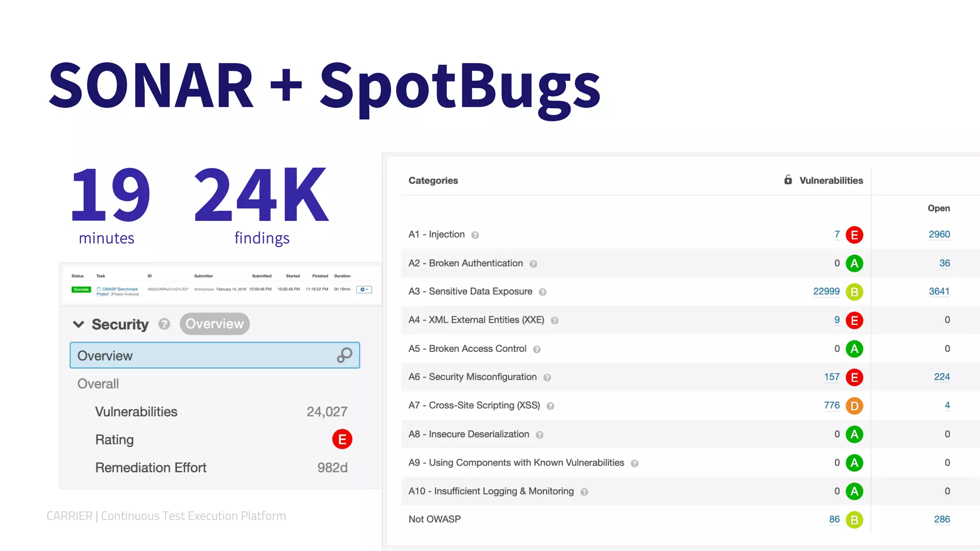Viewport: 980px width, 551px height.
Task: Click B rating badge in Not OWASP row
Action: (x=854, y=520)
